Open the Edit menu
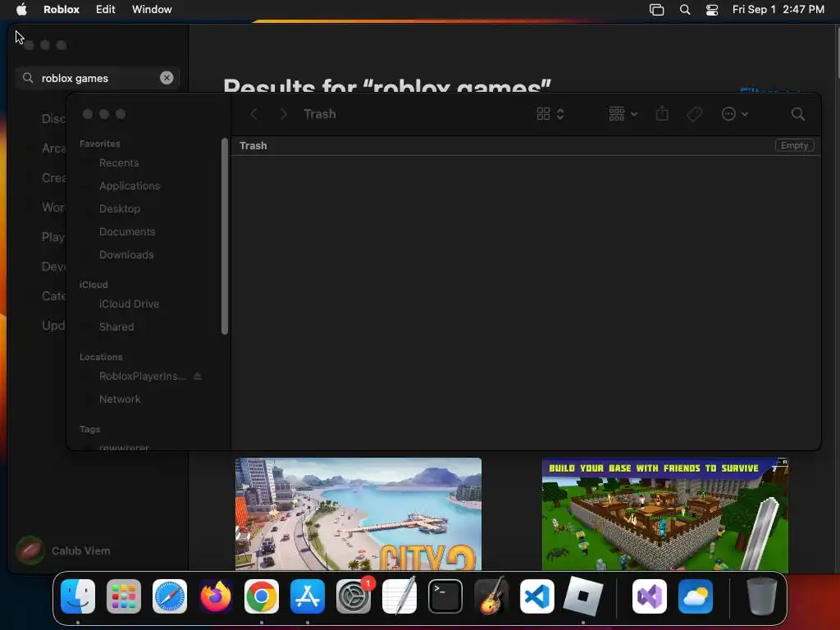Viewport: 840px width, 630px height. [106, 10]
